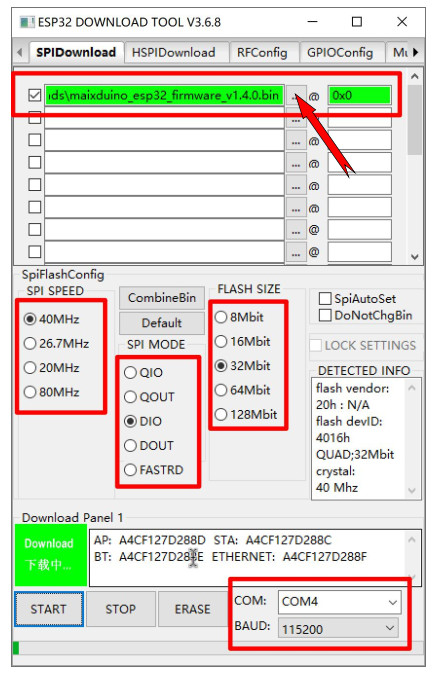Click the detected info scroll-down arrow
The height and width of the screenshot is (675, 437).
[x=412, y=490]
